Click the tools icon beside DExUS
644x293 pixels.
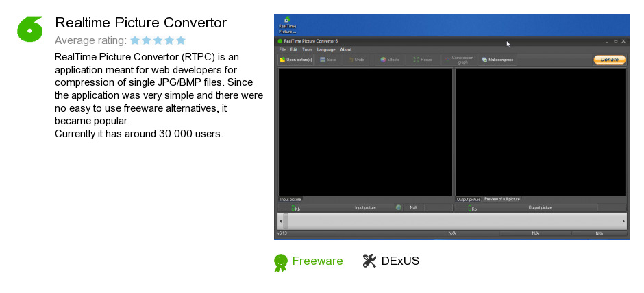click(x=370, y=261)
